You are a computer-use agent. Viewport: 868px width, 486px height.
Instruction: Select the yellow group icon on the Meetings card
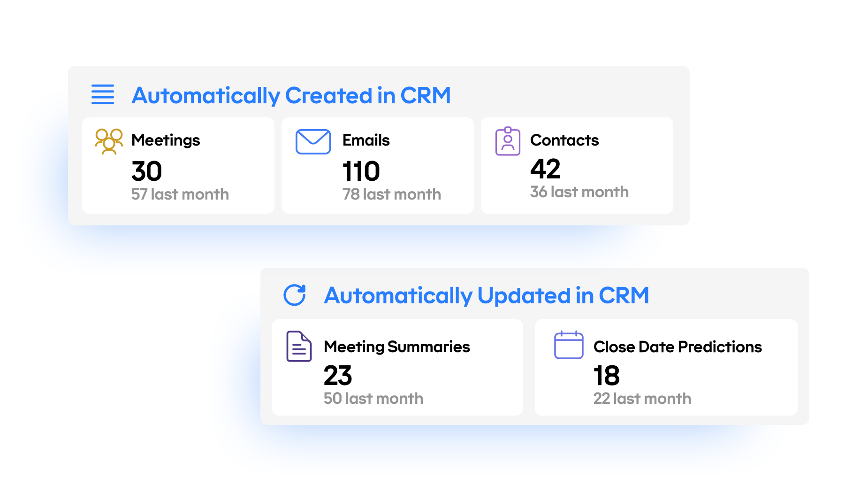point(108,141)
